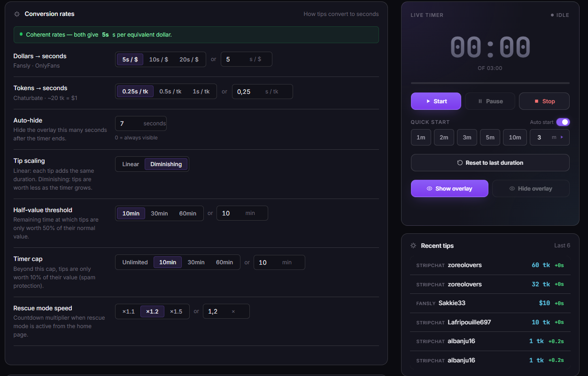Click Reset to last duration
This screenshot has width=588, height=376.
coord(490,163)
